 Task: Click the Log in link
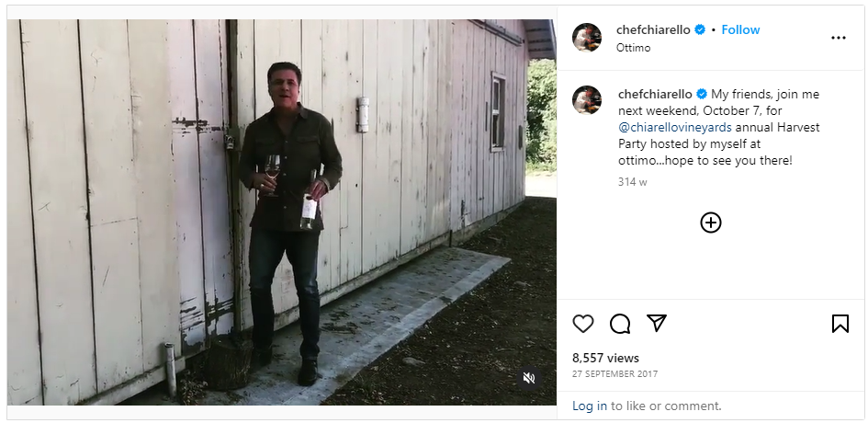pyautogui.click(x=590, y=406)
